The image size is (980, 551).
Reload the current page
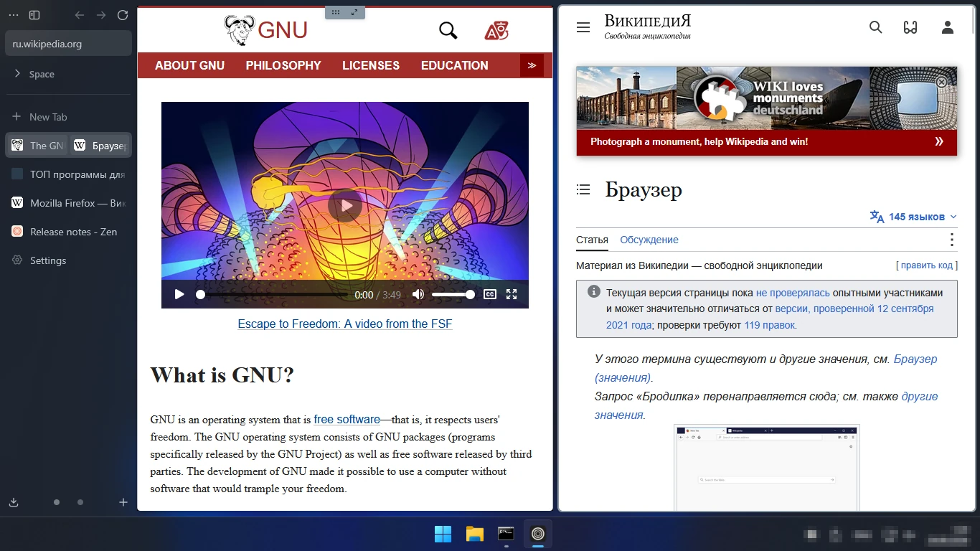point(123,15)
